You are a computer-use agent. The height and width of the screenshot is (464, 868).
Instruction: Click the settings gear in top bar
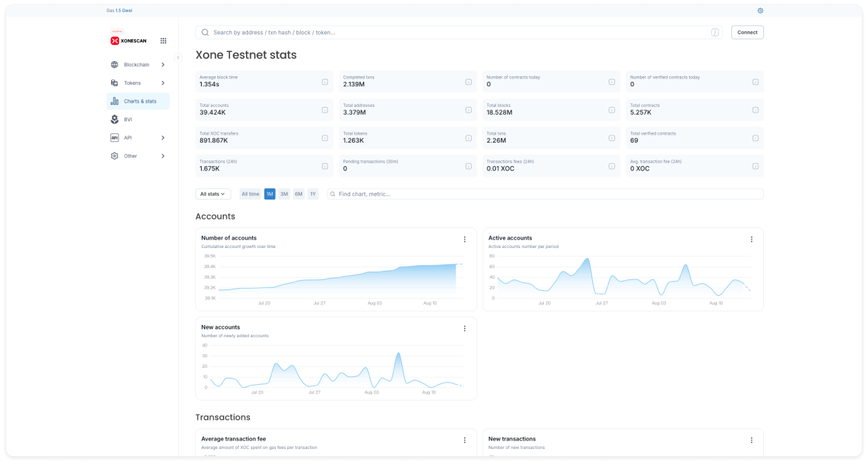pyautogui.click(x=760, y=11)
